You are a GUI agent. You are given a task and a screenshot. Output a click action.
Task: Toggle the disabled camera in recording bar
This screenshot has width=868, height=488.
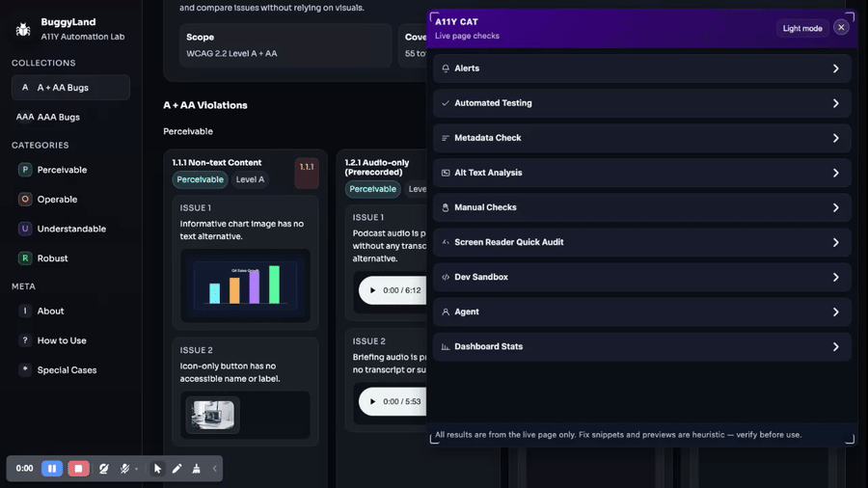click(104, 469)
